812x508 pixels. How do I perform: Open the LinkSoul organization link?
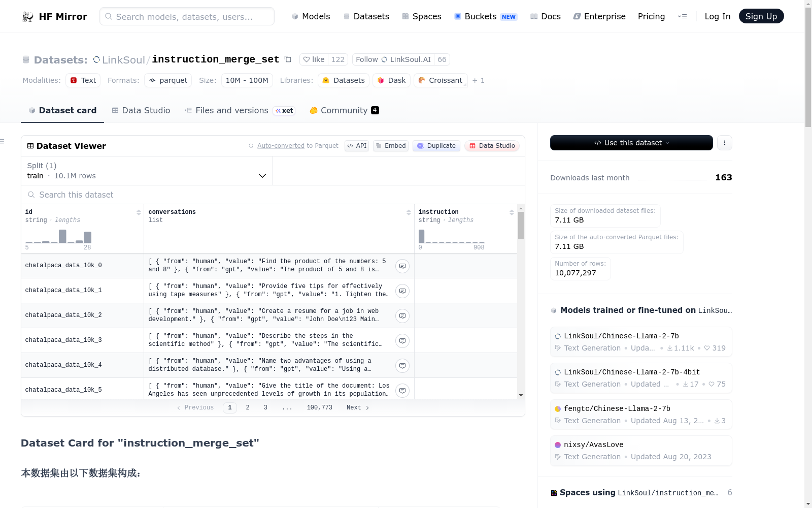click(123, 60)
